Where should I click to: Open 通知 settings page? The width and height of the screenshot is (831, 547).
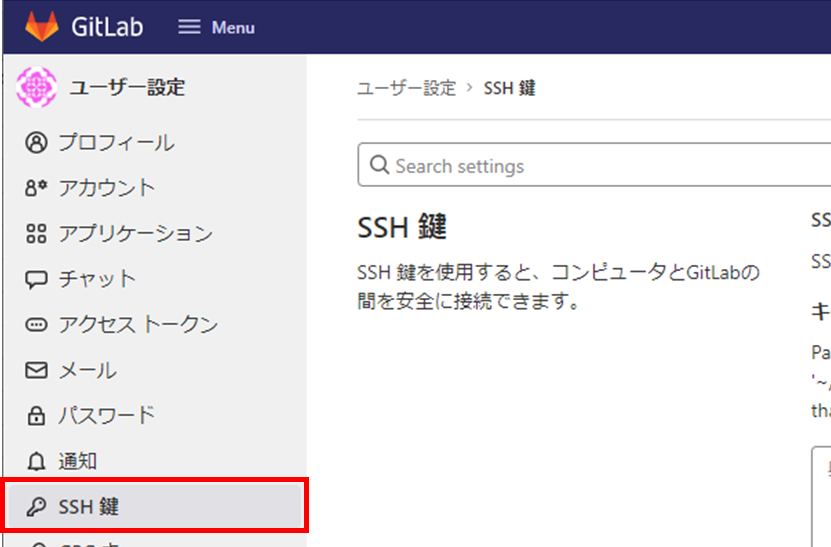pyautogui.click(x=77, y=461)
